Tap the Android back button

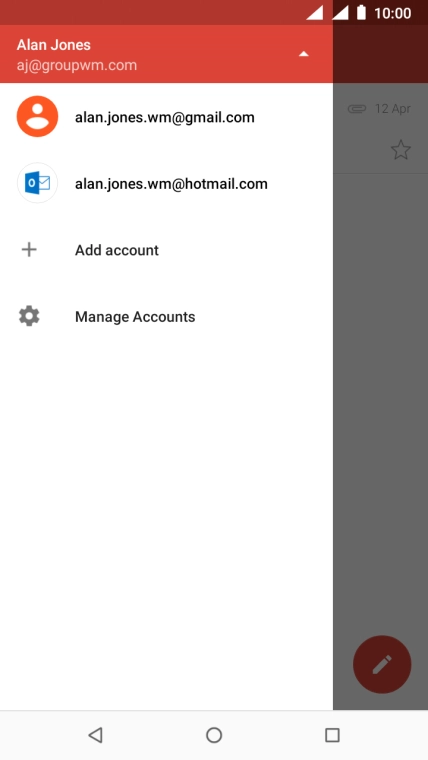(x=95, y=735)
